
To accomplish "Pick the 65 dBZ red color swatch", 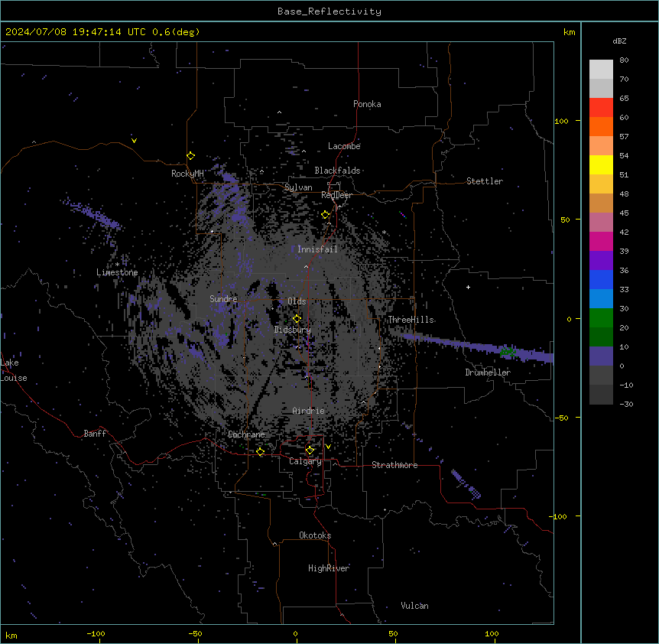I will [x=601, y=107].
